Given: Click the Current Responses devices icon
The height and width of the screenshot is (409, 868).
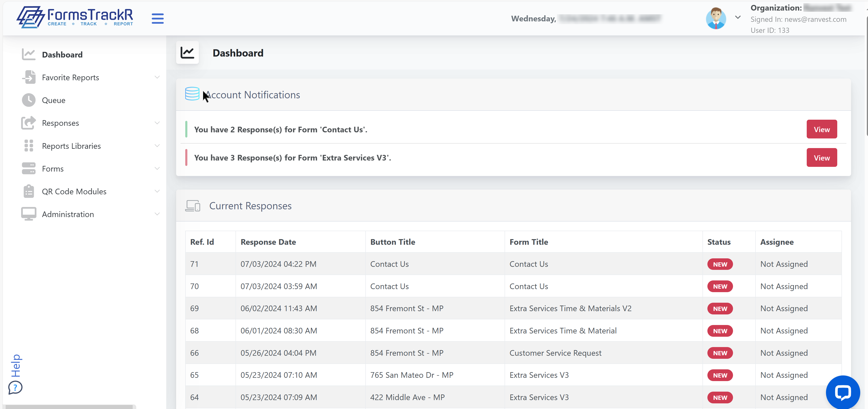Looking at the screenshot, I should coord(193,206).
